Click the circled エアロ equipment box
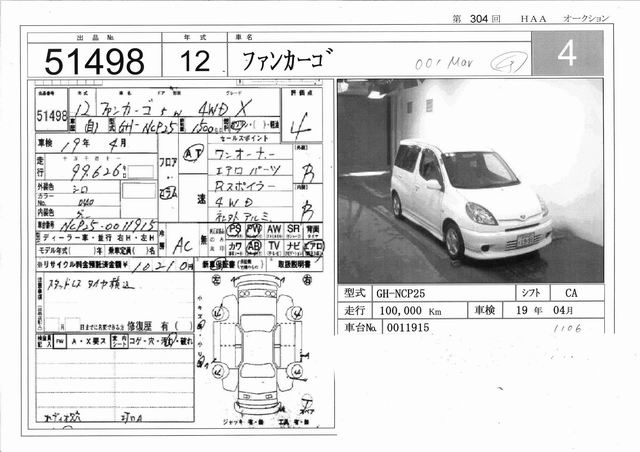Viewport: 640px width, 452px height. tap(313, 247)
